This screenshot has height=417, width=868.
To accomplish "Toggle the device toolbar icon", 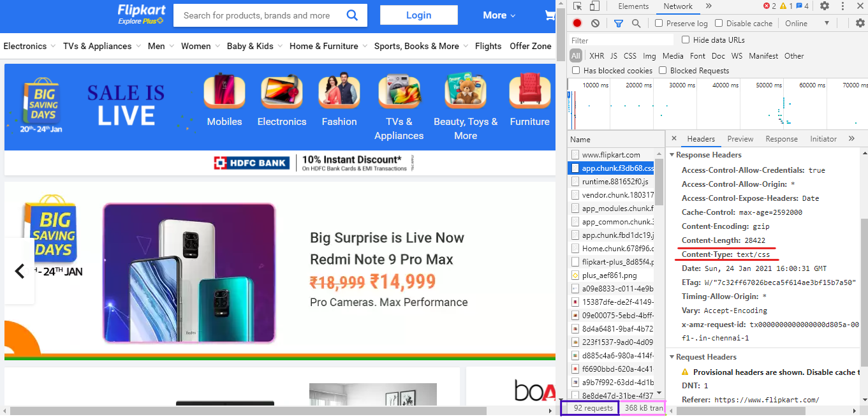I will 594,6.
